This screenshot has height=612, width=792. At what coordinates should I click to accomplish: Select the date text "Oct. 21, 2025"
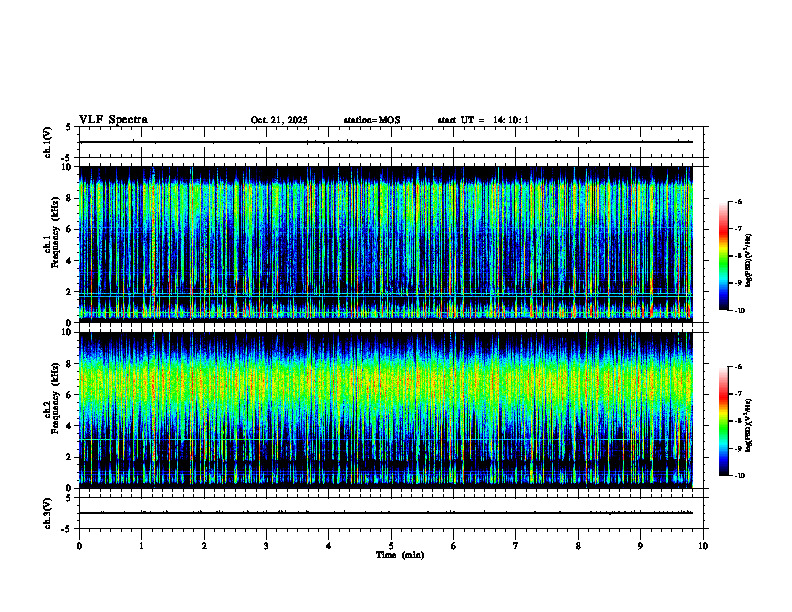pyautogui.click(x=279, y=120)
